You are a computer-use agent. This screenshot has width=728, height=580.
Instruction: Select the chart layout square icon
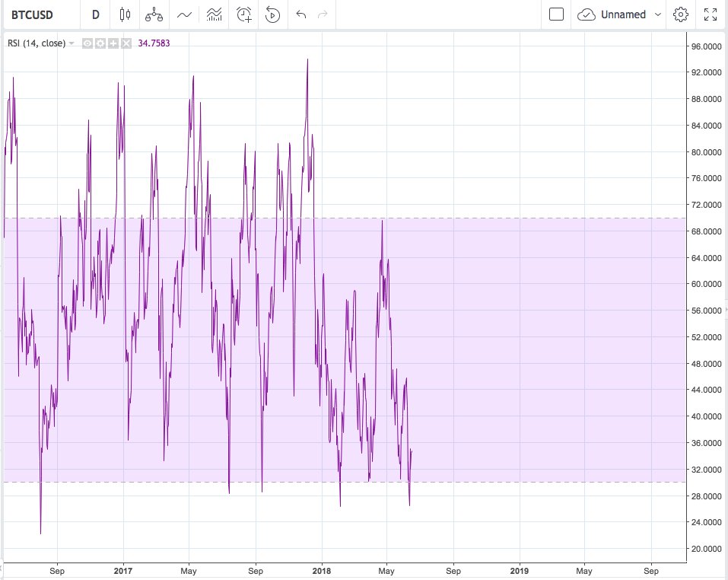(556, 14)
